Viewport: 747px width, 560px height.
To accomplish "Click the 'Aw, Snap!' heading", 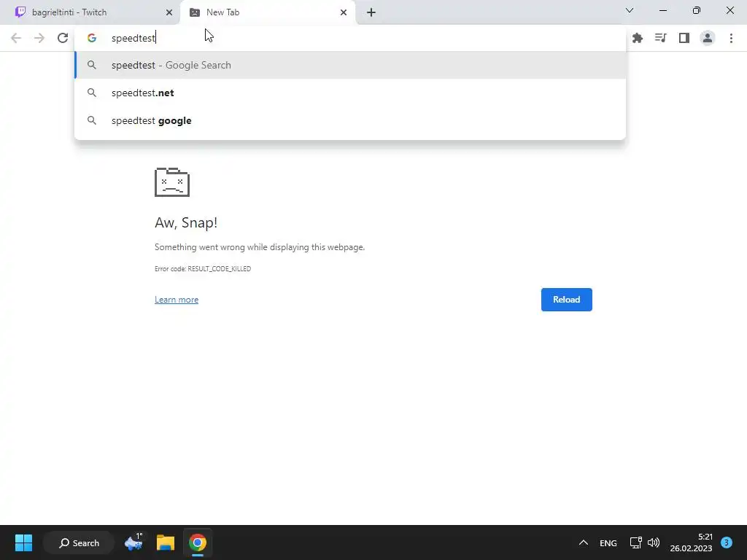I will (186, 222).
